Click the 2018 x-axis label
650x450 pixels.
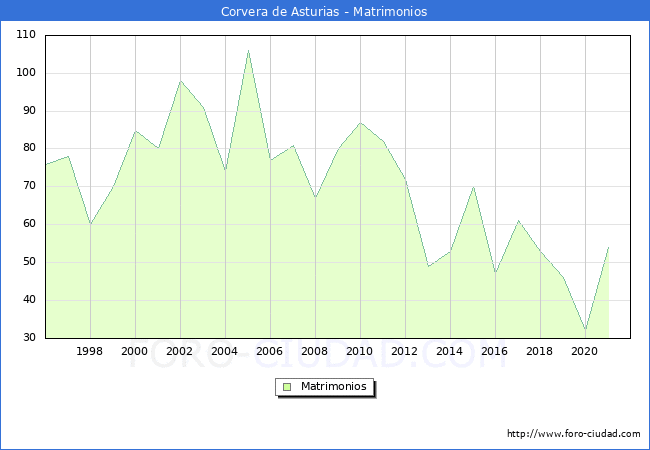coord(539,351)
